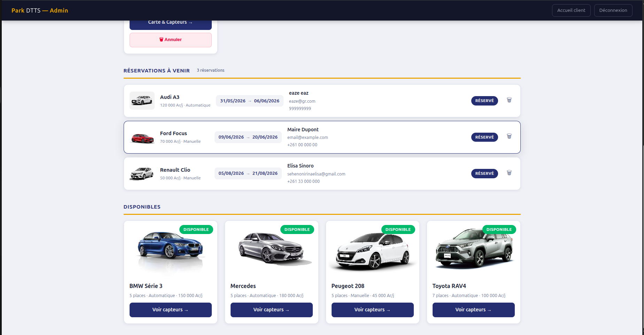Select Ford Focus dates starting 09/06/2026

[x=248, y=137]
